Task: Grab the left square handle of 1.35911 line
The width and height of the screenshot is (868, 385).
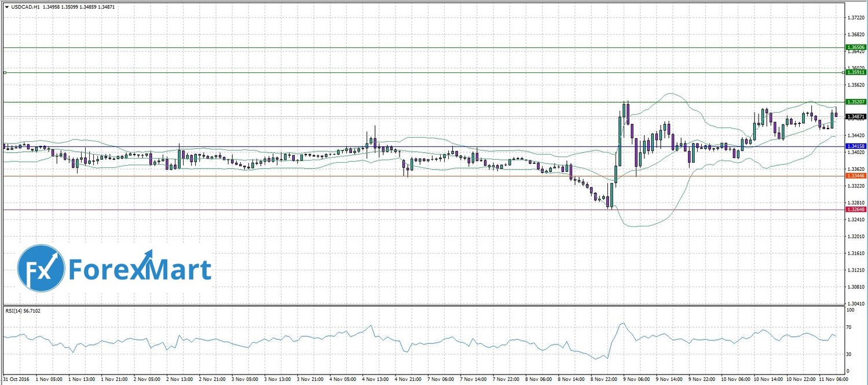Action: (x=5, y=72)
